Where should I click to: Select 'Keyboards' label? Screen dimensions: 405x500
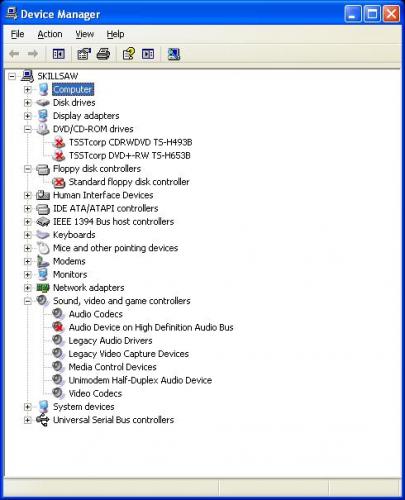point(74,235)
